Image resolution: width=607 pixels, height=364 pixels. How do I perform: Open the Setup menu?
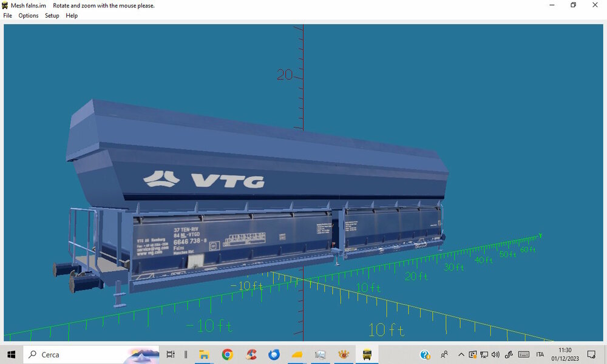point(52,16)
